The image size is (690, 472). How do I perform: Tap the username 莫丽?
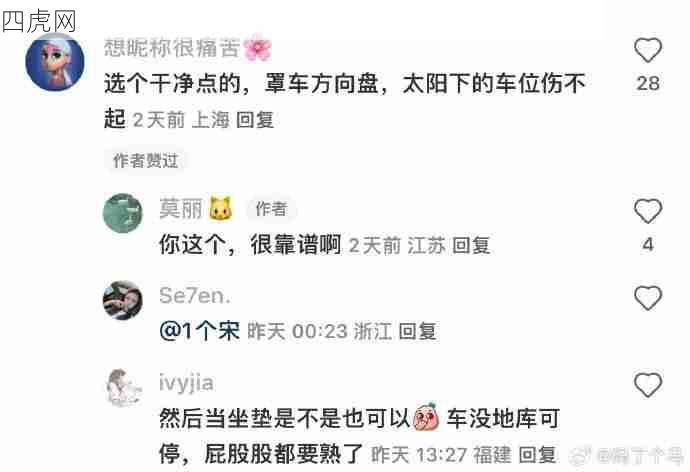click(x=181, y=209)
